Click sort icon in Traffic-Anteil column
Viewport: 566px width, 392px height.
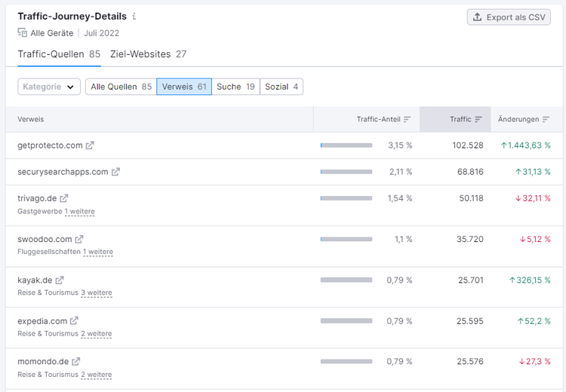pos(408,119)
